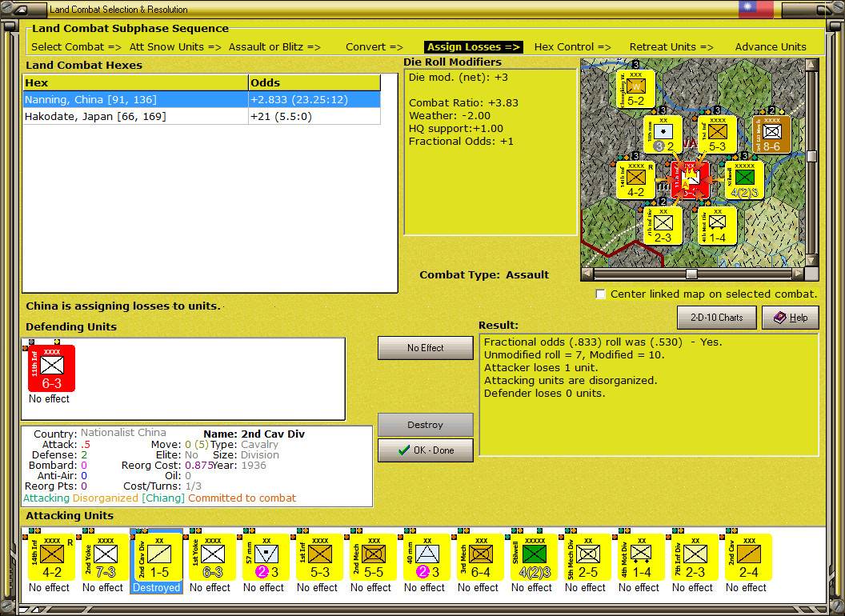Select Nanning, China combat hex row
The image size is (845, 616).
[x=202, y=100]
